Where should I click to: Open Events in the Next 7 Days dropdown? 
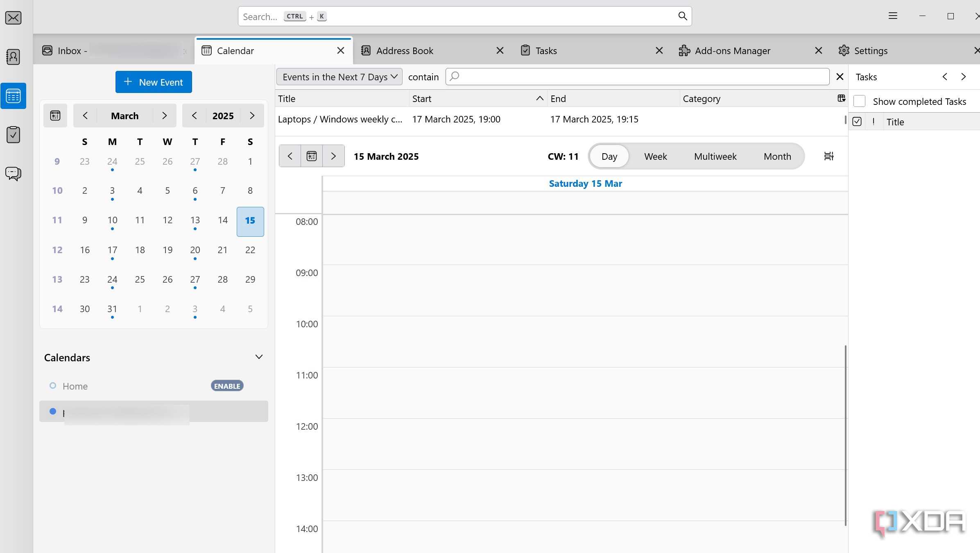tap(339, 77)
